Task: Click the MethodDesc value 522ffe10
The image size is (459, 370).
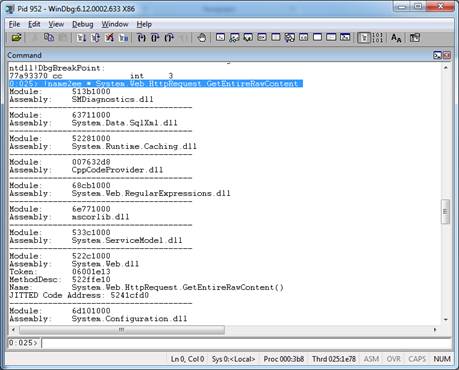Action: click(91, 280)
